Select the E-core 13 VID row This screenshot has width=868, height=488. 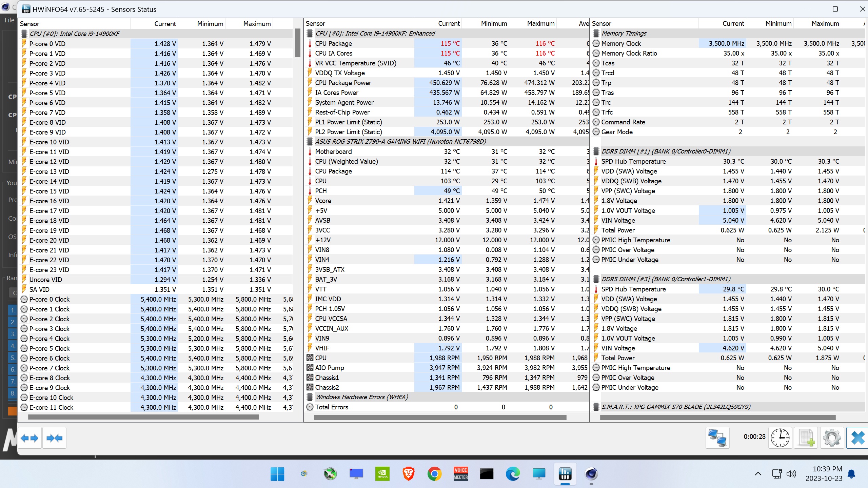point(156,171)
